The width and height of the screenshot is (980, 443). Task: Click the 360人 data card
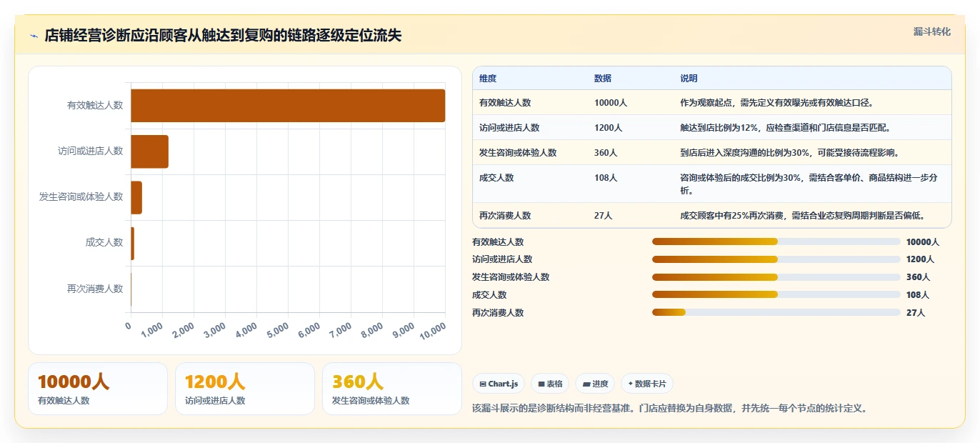pyautogui.click(x=392, y=389)
